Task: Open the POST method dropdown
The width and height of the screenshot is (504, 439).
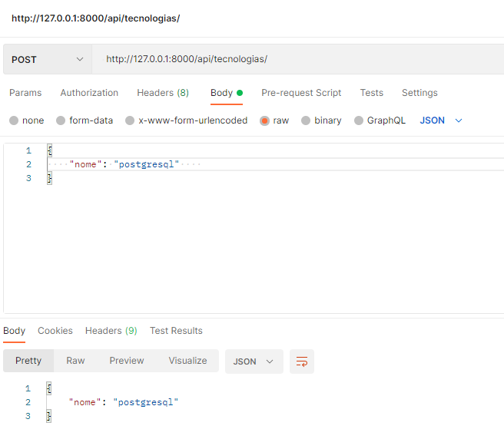Action: 48,59
